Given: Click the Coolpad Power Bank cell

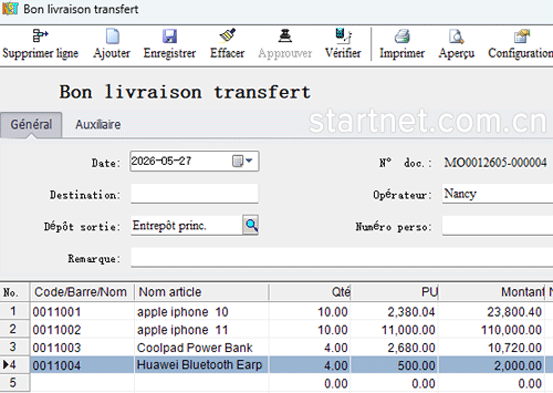Looking at the screenshot, I should tap(201, 348).
